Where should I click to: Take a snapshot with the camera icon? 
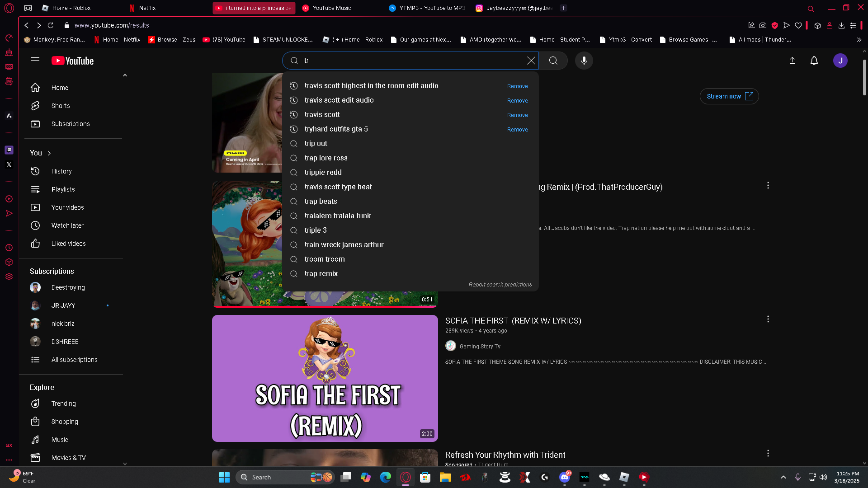pos(763,25)
